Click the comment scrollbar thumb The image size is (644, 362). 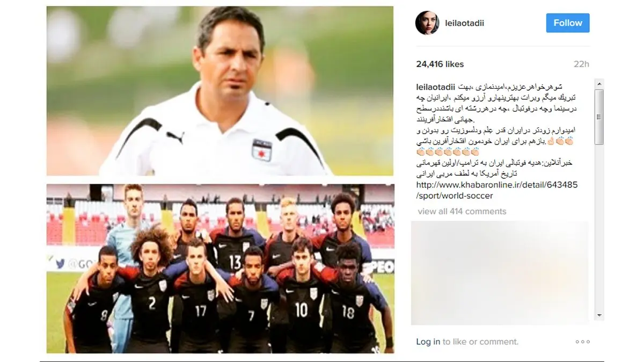(x=599, y=117)
